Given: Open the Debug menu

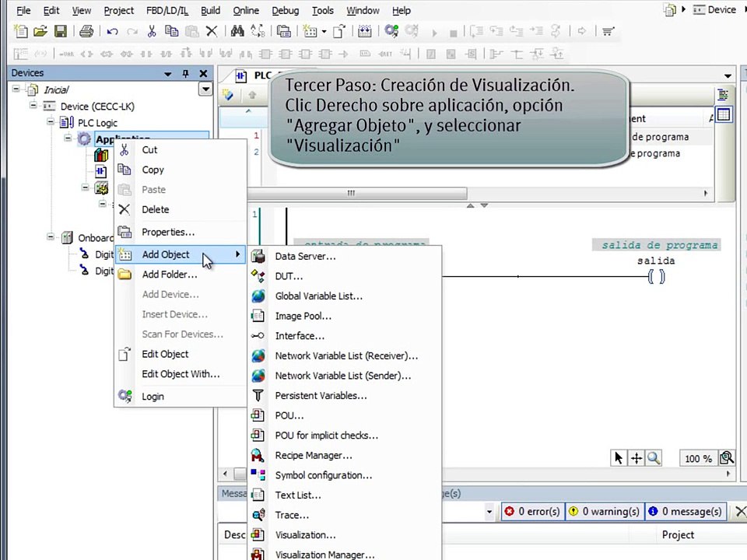Looking at the screenshot, I should [x=286, y=10].
